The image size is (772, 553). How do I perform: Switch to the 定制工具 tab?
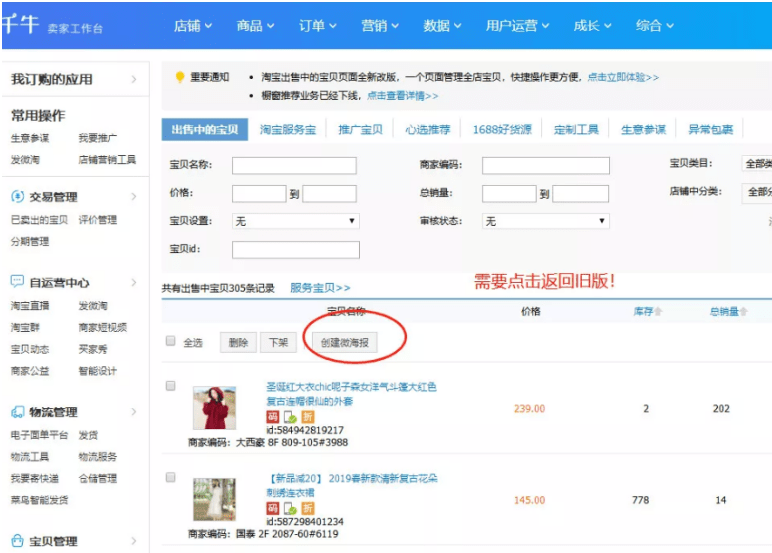(576, 130)
